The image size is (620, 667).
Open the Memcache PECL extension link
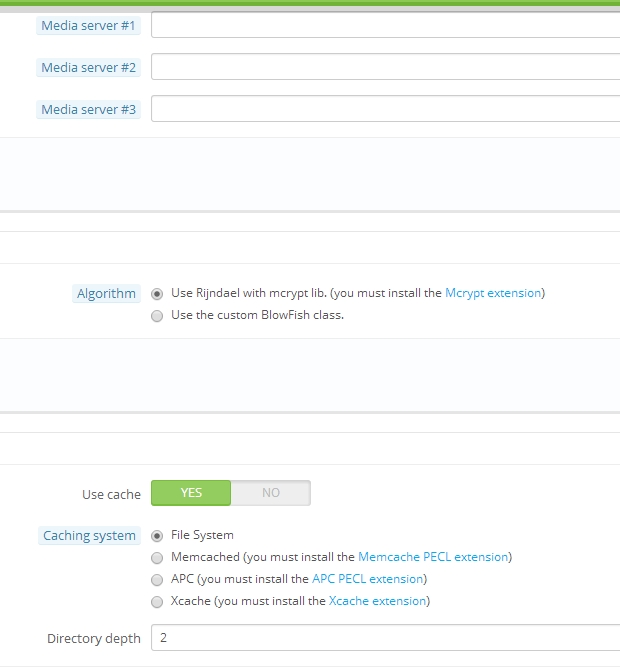point(433,557)
